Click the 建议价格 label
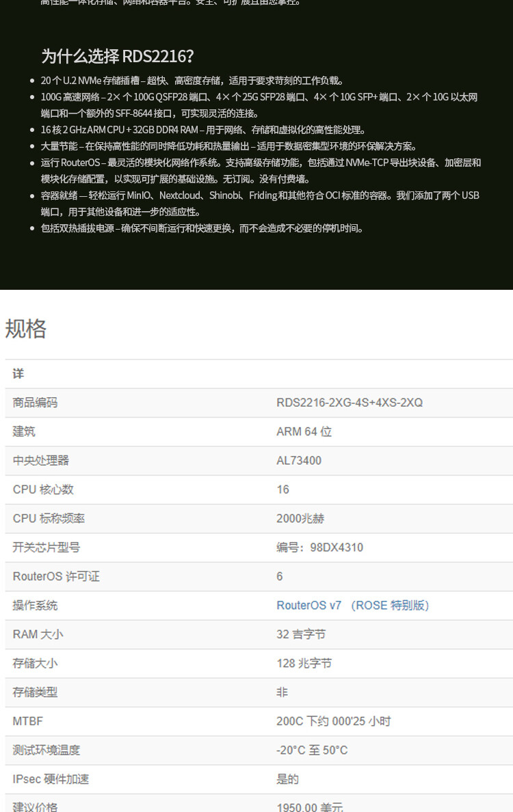 tap(36, 807)
